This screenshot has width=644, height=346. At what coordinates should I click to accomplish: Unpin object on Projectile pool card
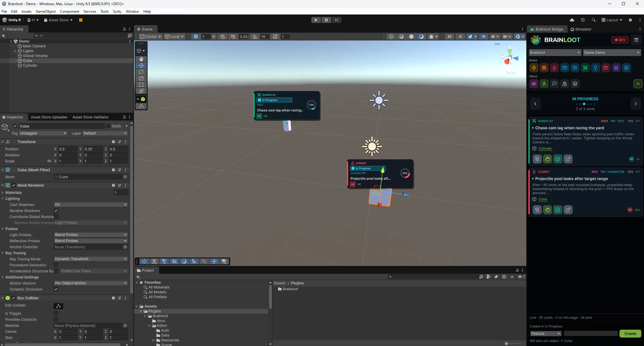[x=537, y=210]
